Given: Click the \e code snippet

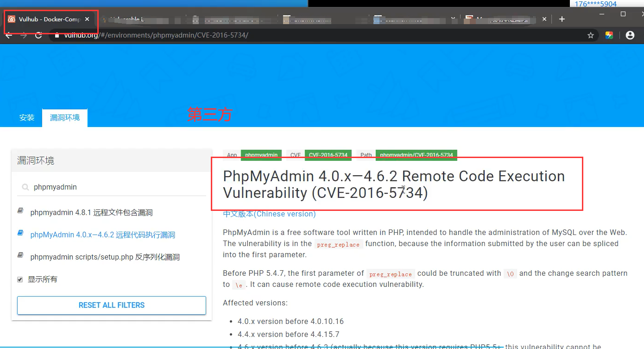Looking at the screenshot, I should point(239,285).
